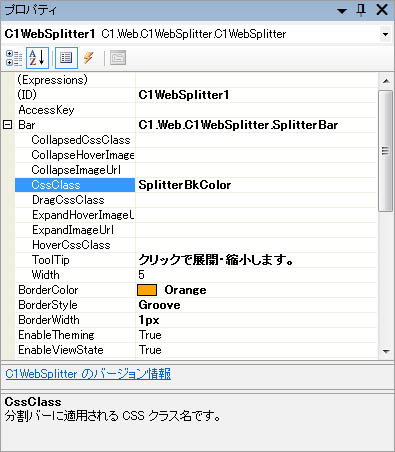Open the C1WebSplitter1 object selector dropdown
This screenshot has width=395, height=452.
(x=386, y=34)
